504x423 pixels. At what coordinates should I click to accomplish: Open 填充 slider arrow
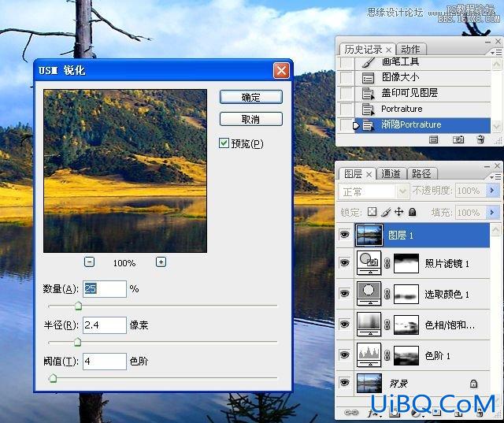pos(492,213)
